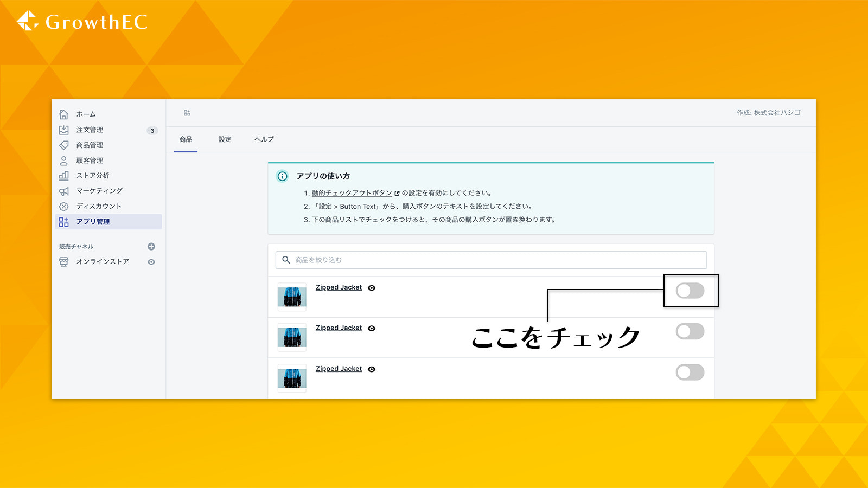Enable the toggle for the first Zipped Jacket

tap(690, 291)
